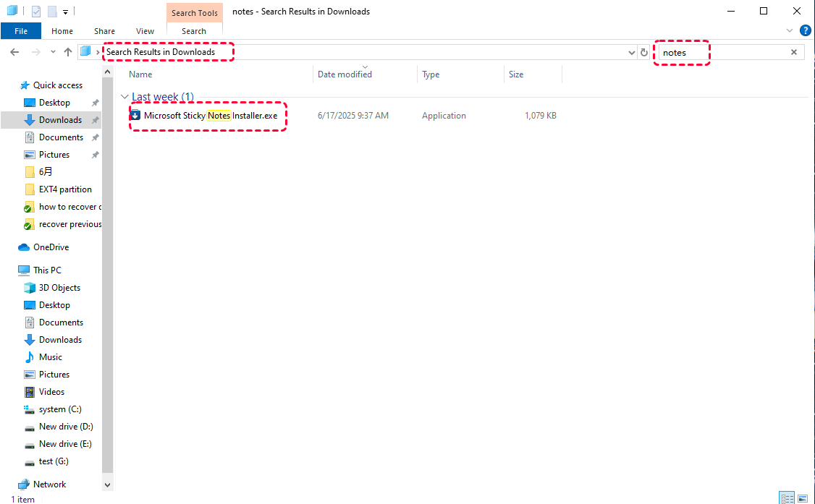The width and height of the screenshot is (815, 504).
Task: Click the New drive (D:) icon
Action: [30, 427]
